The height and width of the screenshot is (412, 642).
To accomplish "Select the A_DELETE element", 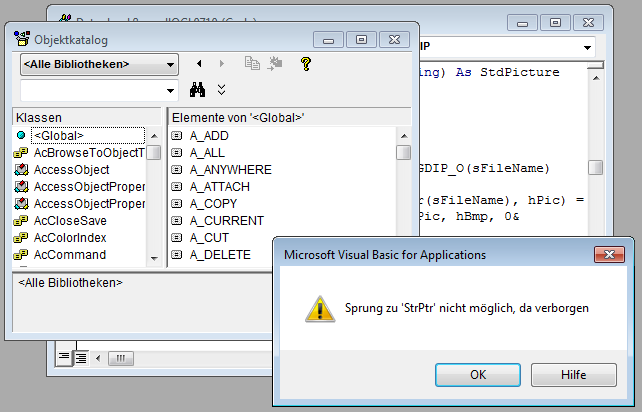I will [x=220, y=255].
